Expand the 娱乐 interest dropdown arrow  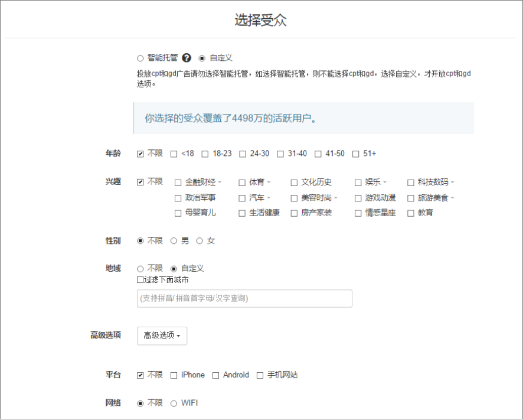(x=385, y=183)
